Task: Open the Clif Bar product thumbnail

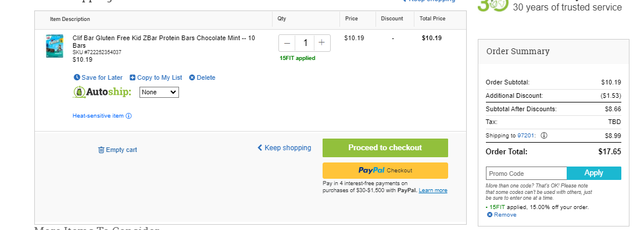Action: 55,45
